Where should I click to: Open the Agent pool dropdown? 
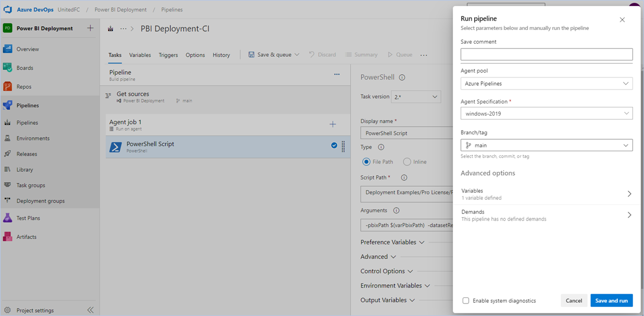(547, 84)
